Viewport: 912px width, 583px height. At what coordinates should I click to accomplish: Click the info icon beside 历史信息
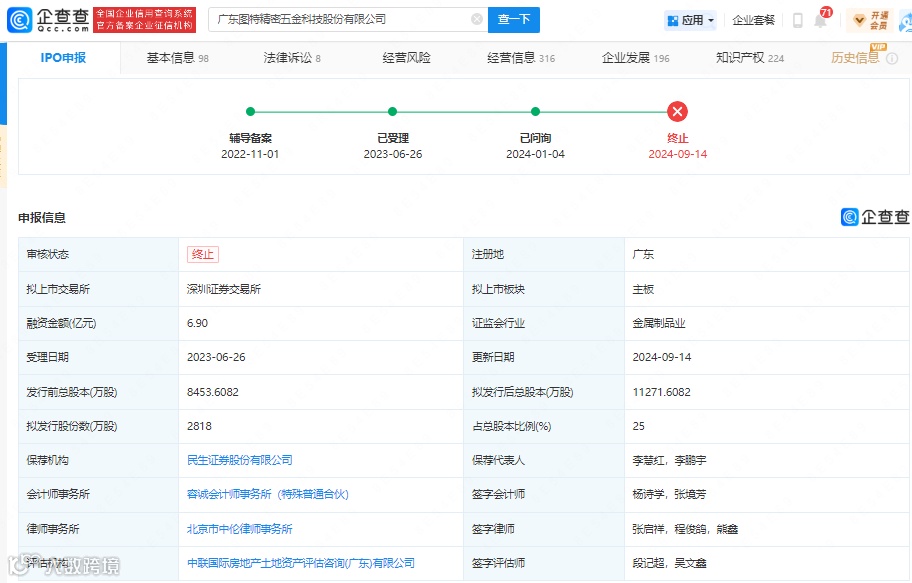(x=892, y=58)
